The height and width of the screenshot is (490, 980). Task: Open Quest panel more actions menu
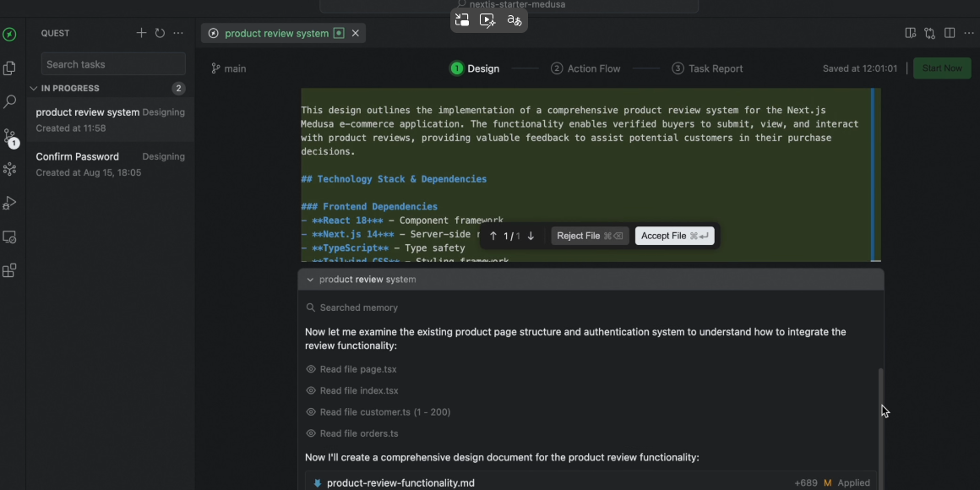click(x=178, y=33)
